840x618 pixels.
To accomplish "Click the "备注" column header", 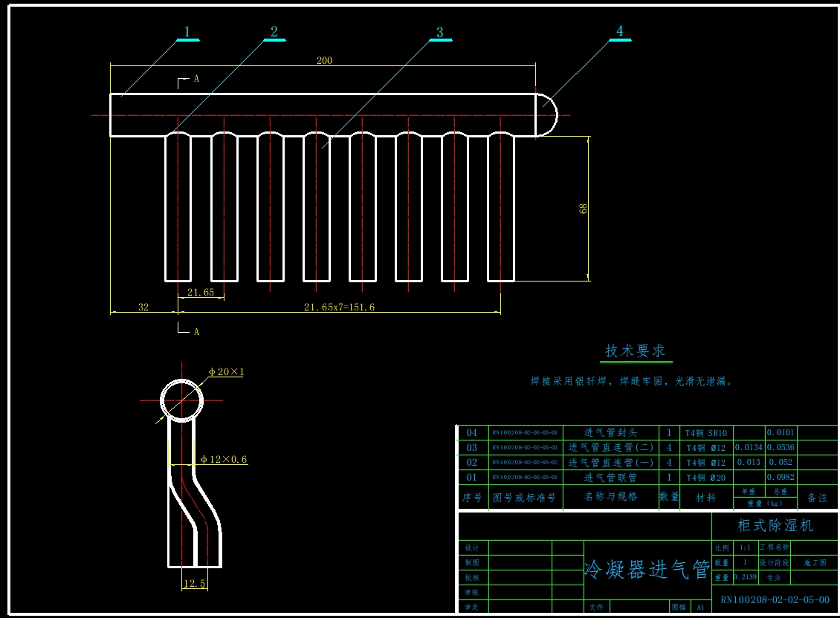I will (818, 498).
